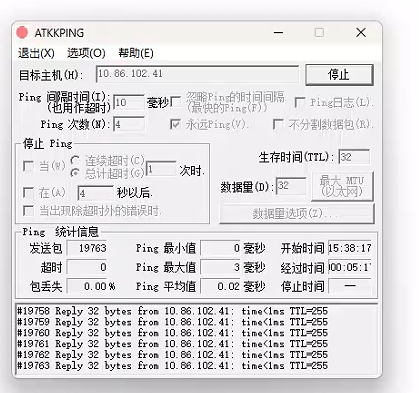Click the 开始时间 value 15:38:17

click(350, 248)
